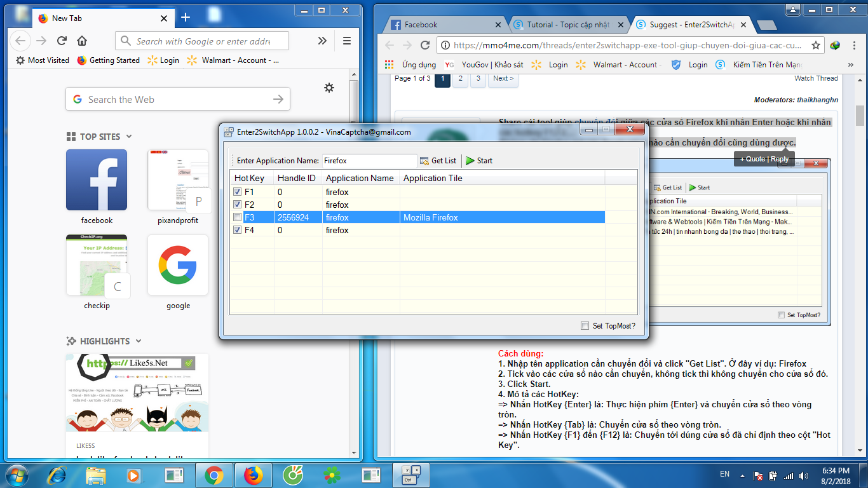868x488 pixels.
Task: Expand the Firefox toolbar overflow chevron
Action: (x=322, y=41)
